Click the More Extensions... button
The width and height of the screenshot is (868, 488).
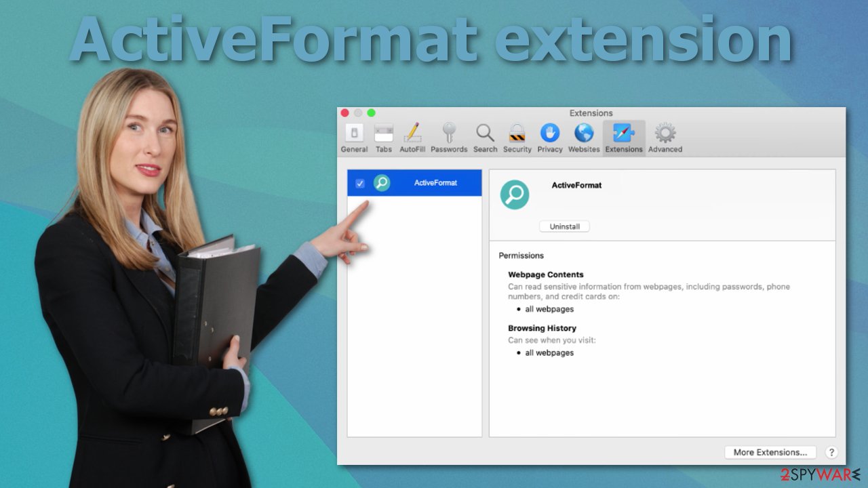click(x=770, y=452)
